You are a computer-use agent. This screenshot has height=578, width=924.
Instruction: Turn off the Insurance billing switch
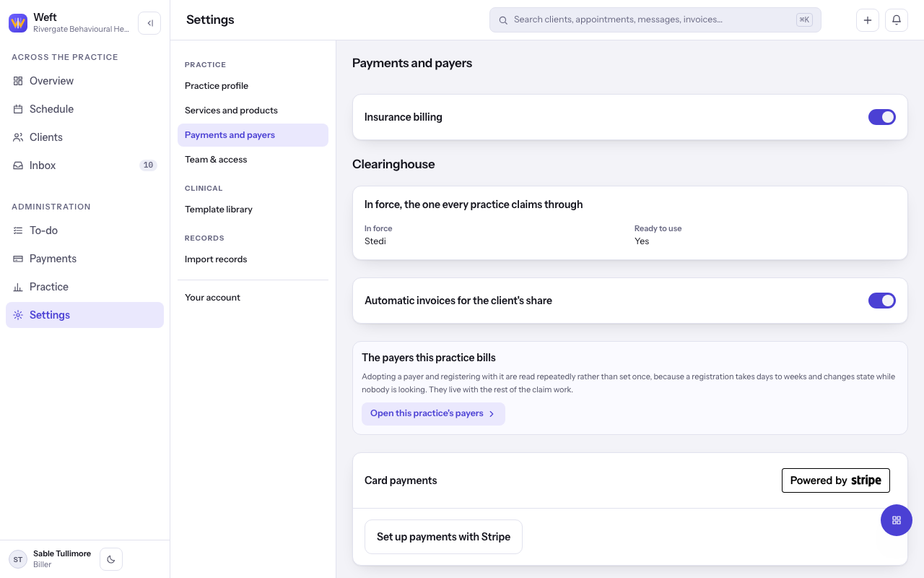coord(882,117)
